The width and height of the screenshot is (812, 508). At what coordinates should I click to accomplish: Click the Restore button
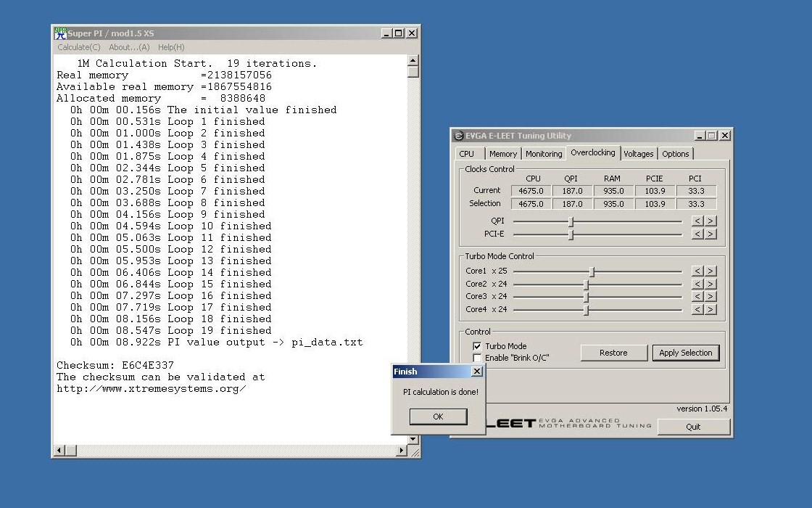point(613,353)
